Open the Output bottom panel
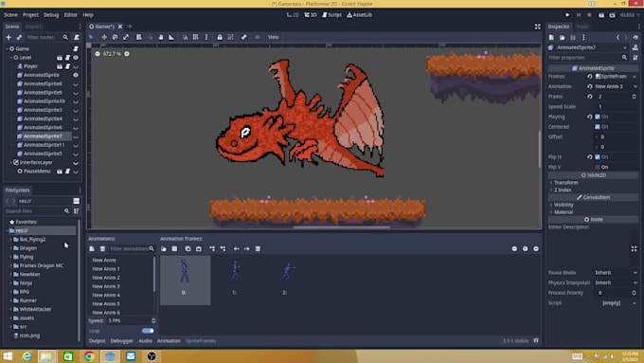 coord(97,341)
